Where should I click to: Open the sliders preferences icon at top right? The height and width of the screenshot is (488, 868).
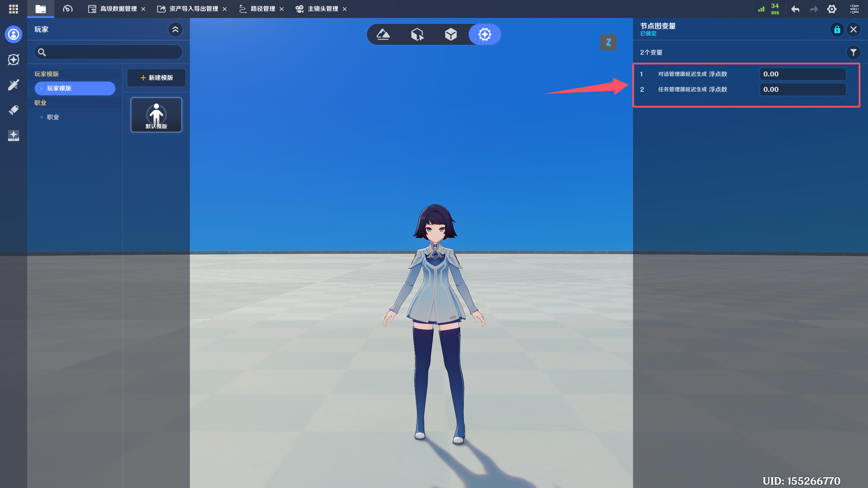(x=854, y=9)
